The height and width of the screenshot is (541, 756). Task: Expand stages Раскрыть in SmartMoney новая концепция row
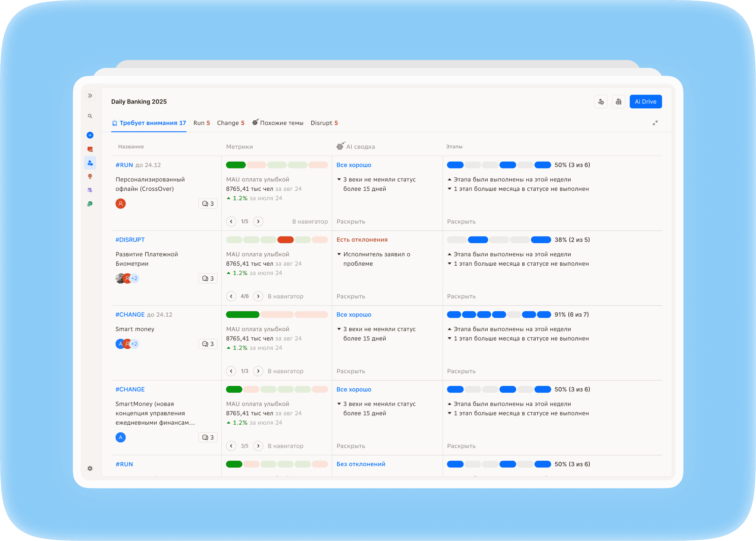[x=462, y=446]
